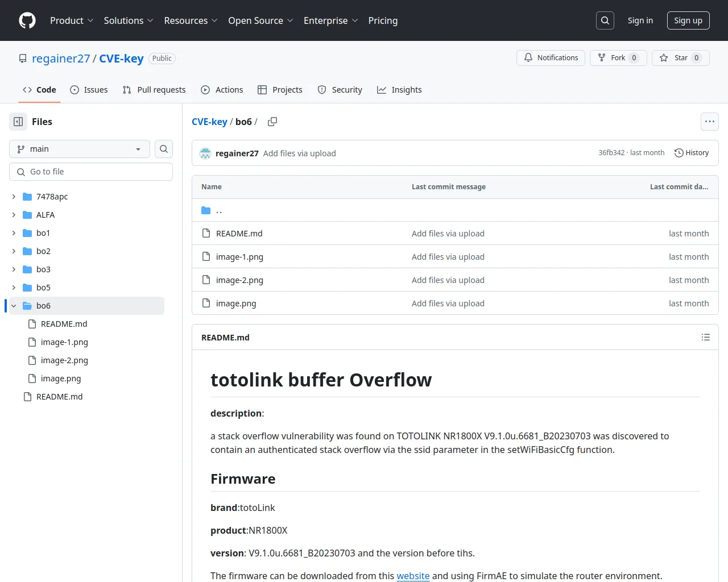Screen dimensions: 728x582
Task: Search files magnifier button beside branch
Action: click(164, 149)
